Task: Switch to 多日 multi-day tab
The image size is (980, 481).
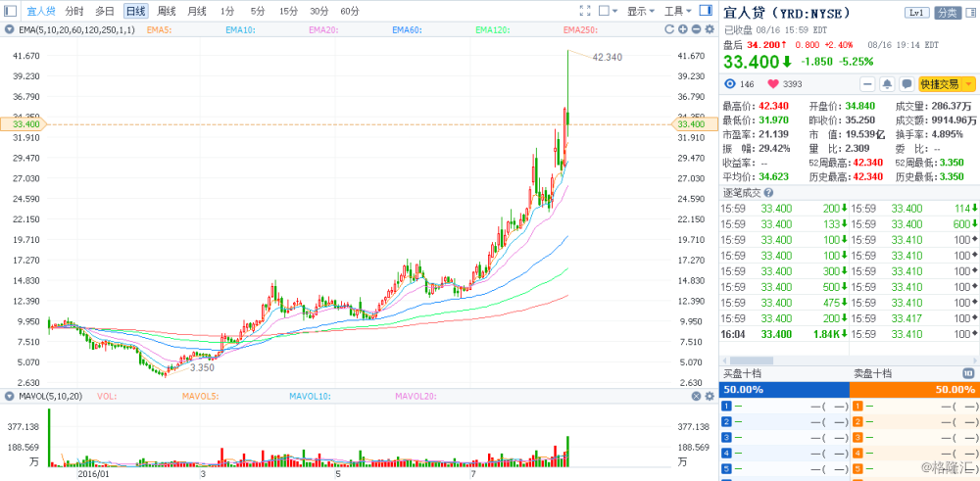Action: point(105,11)
